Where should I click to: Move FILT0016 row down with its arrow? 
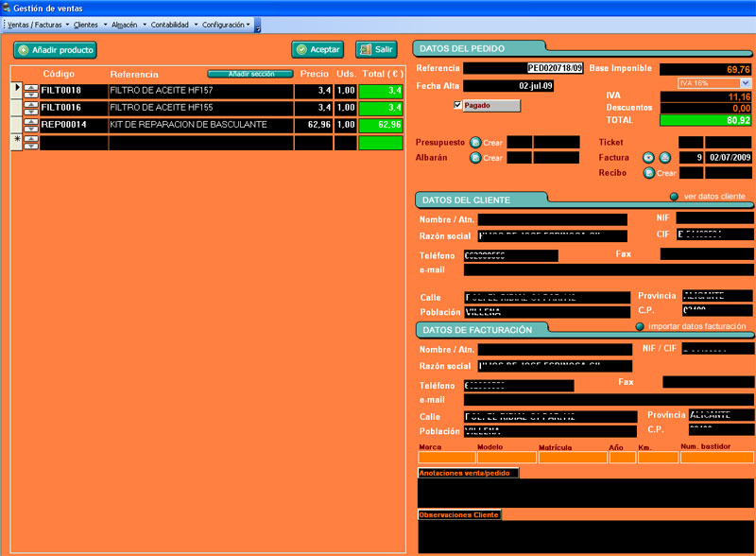coord(31,112)
